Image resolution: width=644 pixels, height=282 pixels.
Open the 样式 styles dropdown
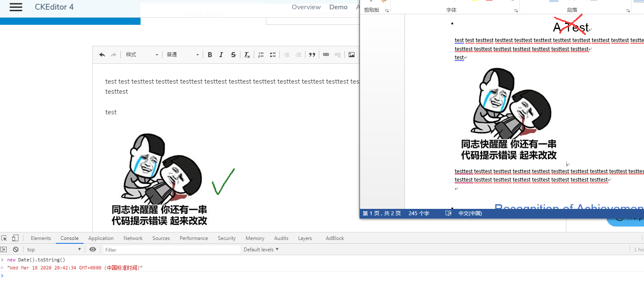pyautogui.click(x=142, y=55)
